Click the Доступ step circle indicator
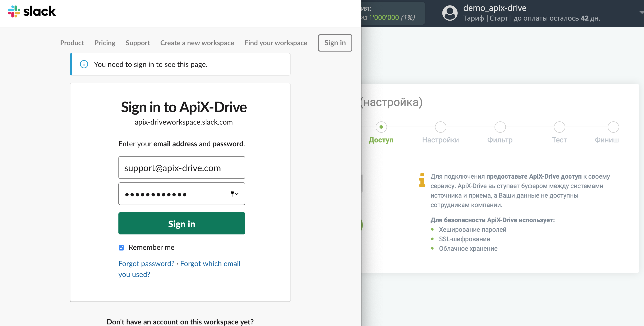Image resolution: width=644 pixels, height=326 pixels. pyautogui.click(x=382, y=126)
